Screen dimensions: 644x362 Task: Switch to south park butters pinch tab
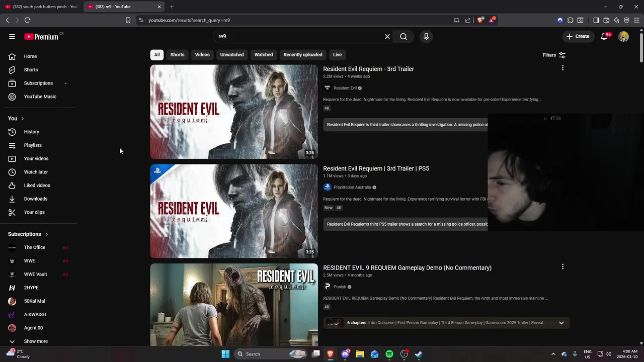click(42, 7)
